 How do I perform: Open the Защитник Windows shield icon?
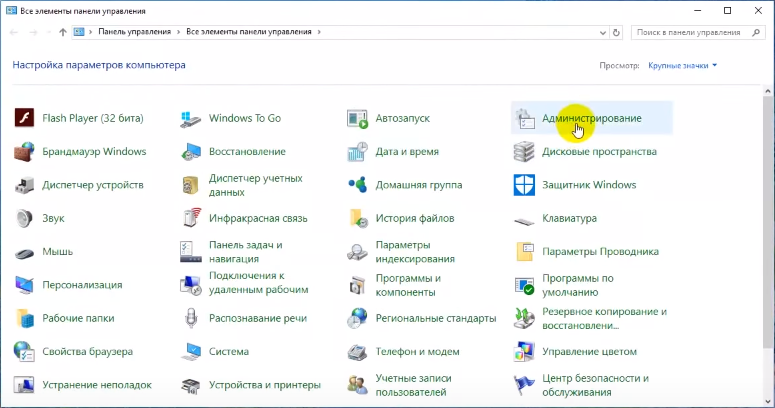tap(524, 185)
